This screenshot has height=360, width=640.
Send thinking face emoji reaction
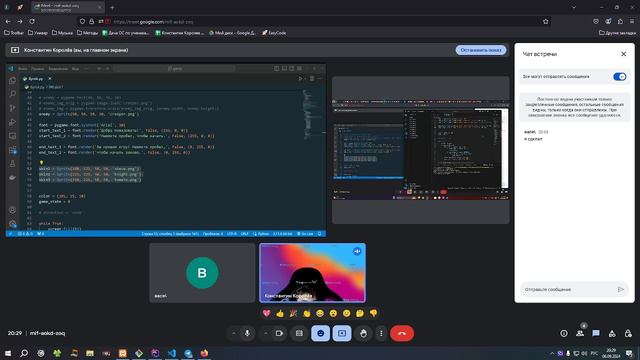point(360,313)
